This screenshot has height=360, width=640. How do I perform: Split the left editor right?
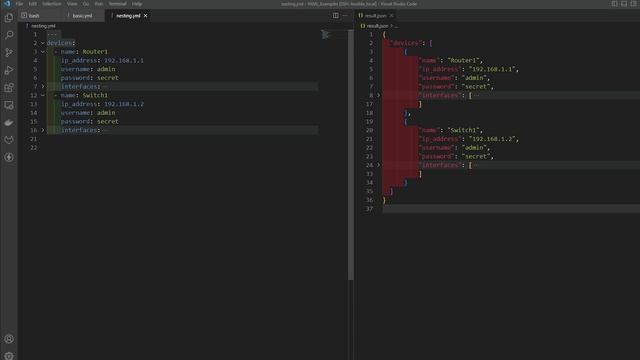click(x=336, y=16)
